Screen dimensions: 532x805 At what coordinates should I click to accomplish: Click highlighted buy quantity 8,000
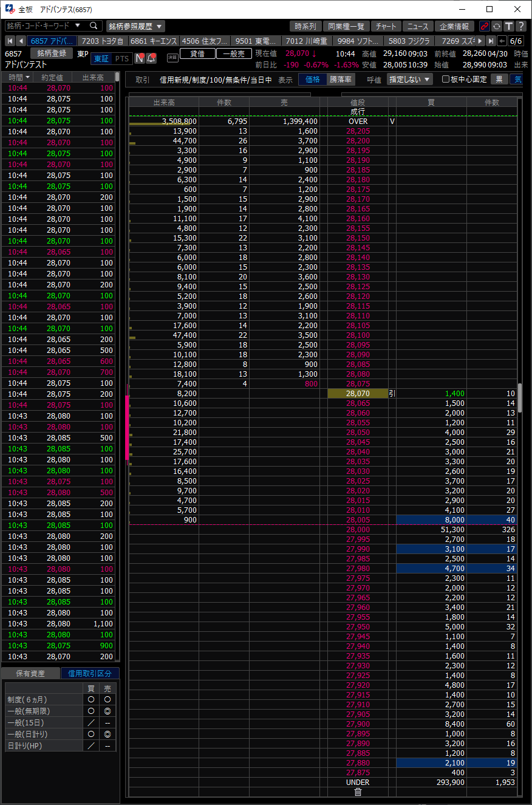431,520
